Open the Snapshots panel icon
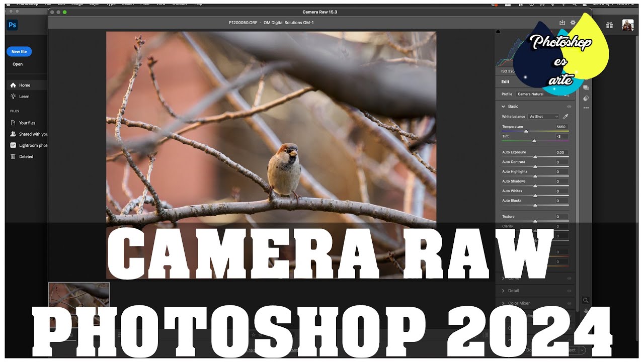Screen dimensions: 644x362 (x=586, y=88)
